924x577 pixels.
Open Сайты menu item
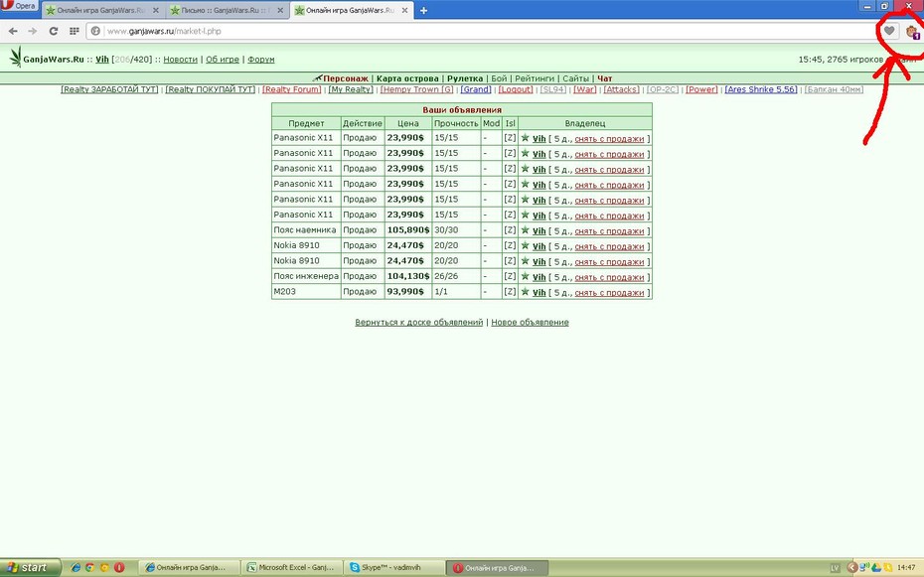[x=575, y=78]
